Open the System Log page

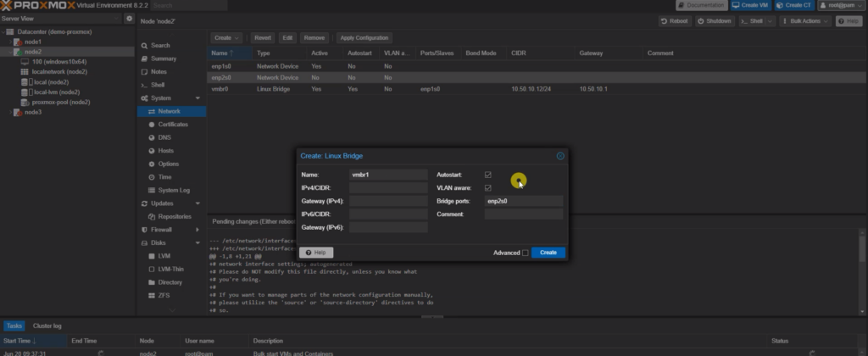174,191
